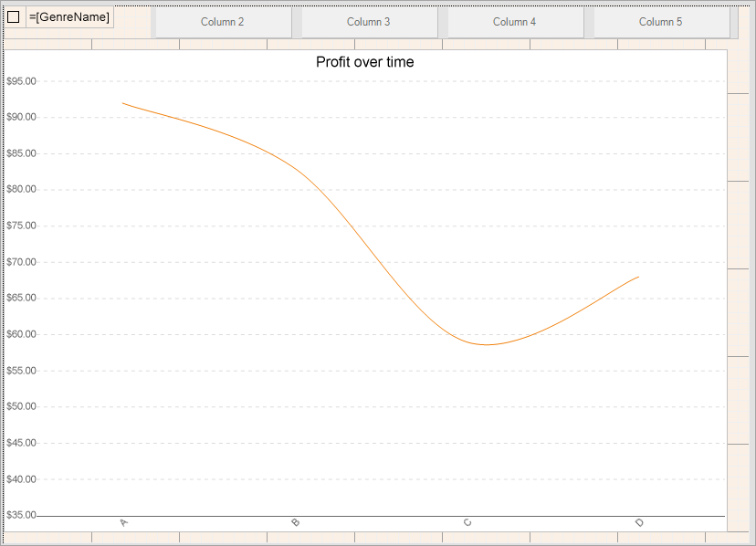
Task: Tick the checkbox beside the GenreName field
Action: click(14, 16)
